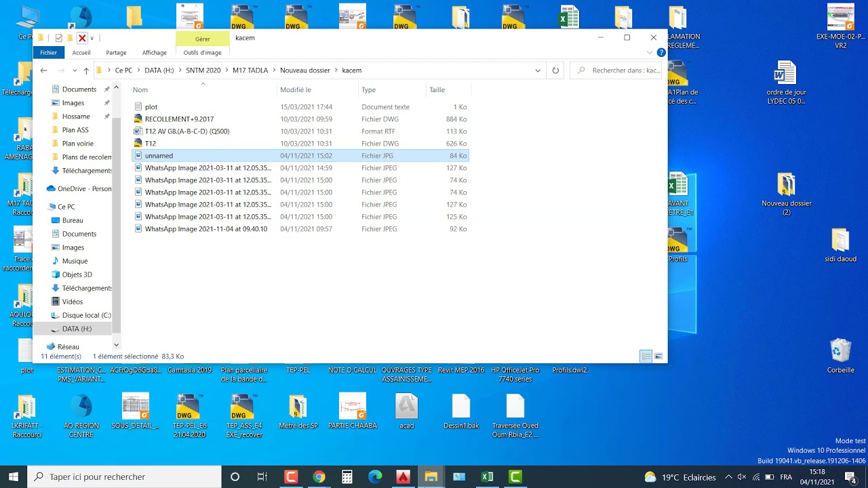Click navigation pane scroll down arrow

pyautogui.click(x=116, y=345)
